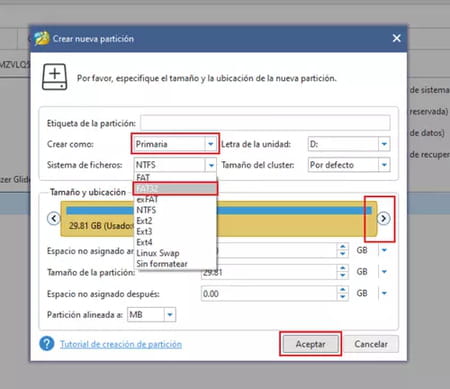This screenshot has width=450, height=389.
Task: Increase the partition size with up stepper
Action: [342, 268]
